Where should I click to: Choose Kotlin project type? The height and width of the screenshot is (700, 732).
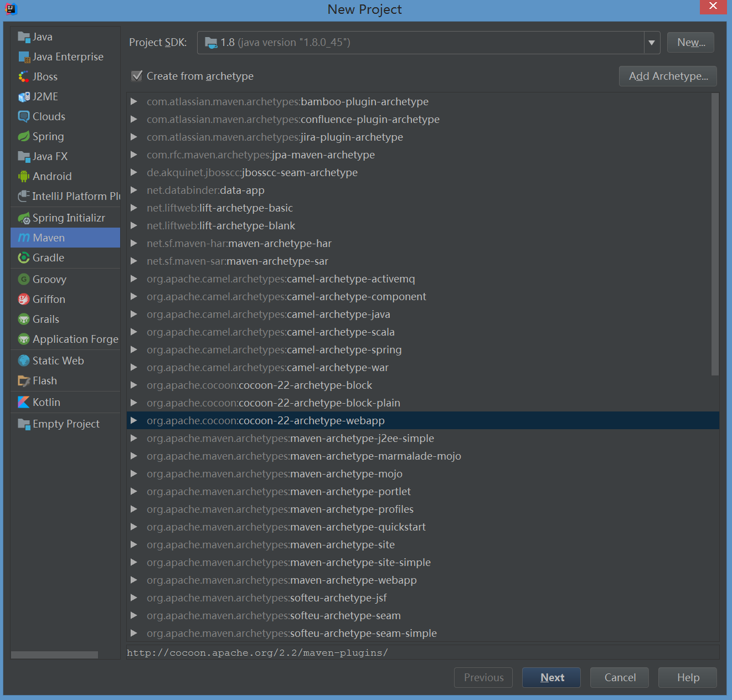(65, 403)
